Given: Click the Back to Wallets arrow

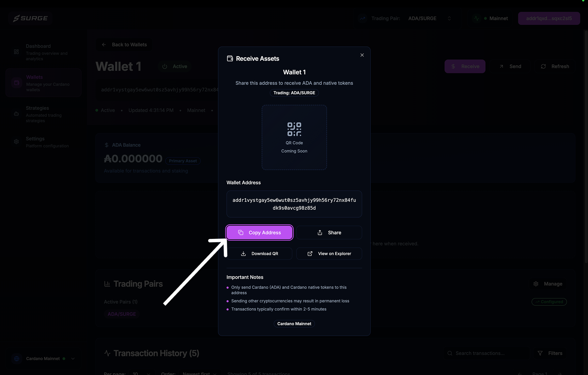Looking at the screenshot, I should tap(104, 45).
